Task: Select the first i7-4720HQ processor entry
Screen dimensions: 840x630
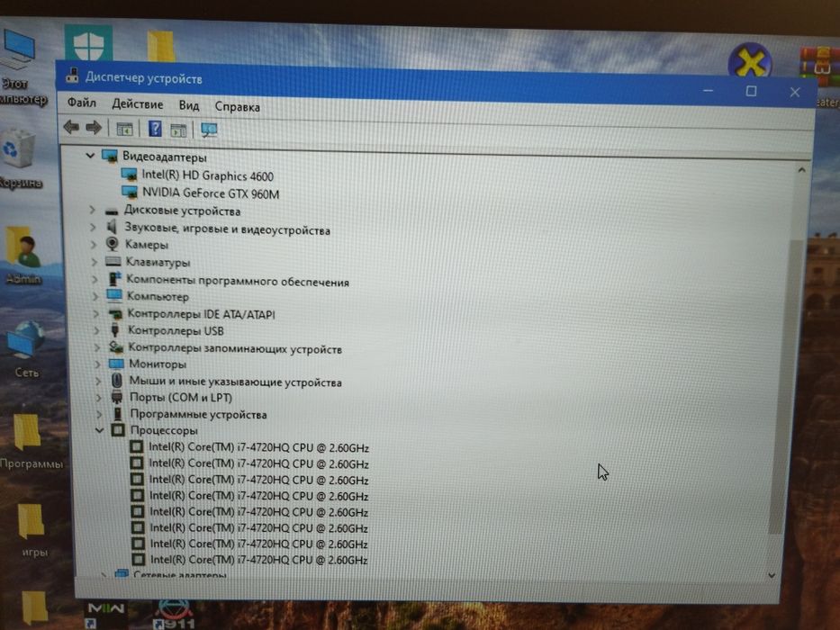Action: pyautogui.click(x=258, y=447)
